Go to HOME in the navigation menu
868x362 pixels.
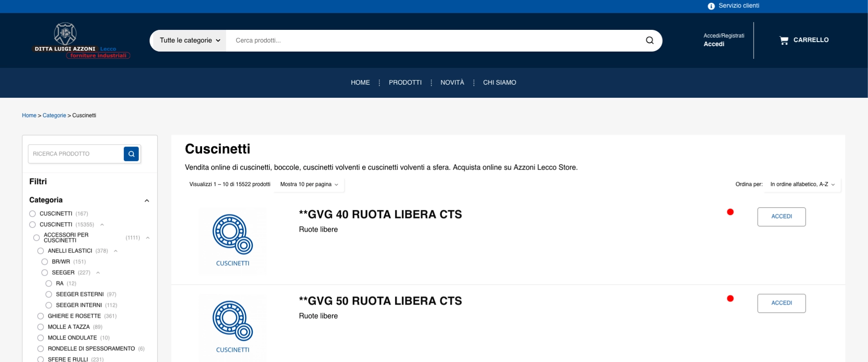(360, 82)
